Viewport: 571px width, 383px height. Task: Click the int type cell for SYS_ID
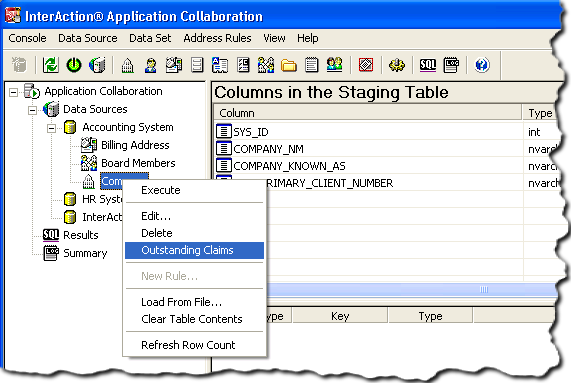click(534, 132)
